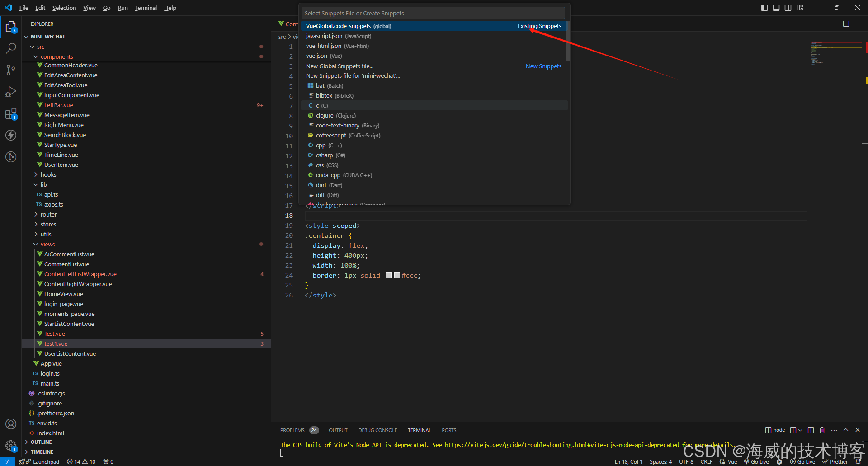This screenshot has width=868, height=466.
Task: Open terminal panel more actions menu
Action: tap(834, 430)
